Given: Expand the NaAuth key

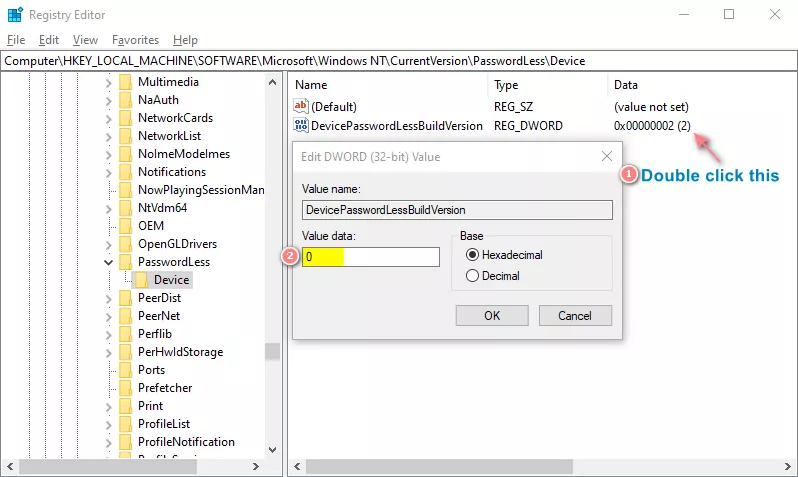Looking at the screenshot, I should 108,101.
